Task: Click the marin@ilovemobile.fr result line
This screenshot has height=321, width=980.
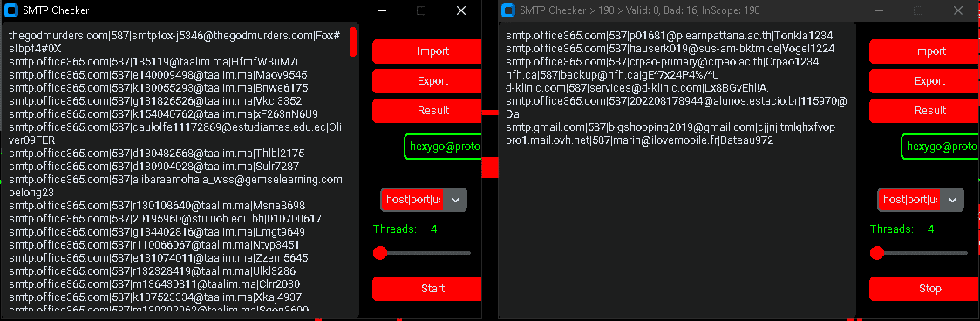Action: click(x=639, y=140)
